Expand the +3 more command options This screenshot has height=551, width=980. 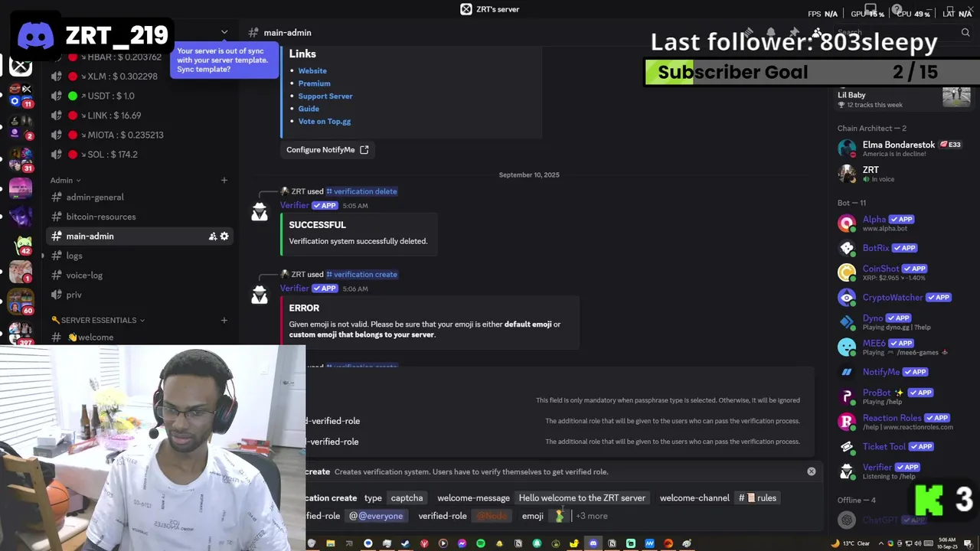592,516
